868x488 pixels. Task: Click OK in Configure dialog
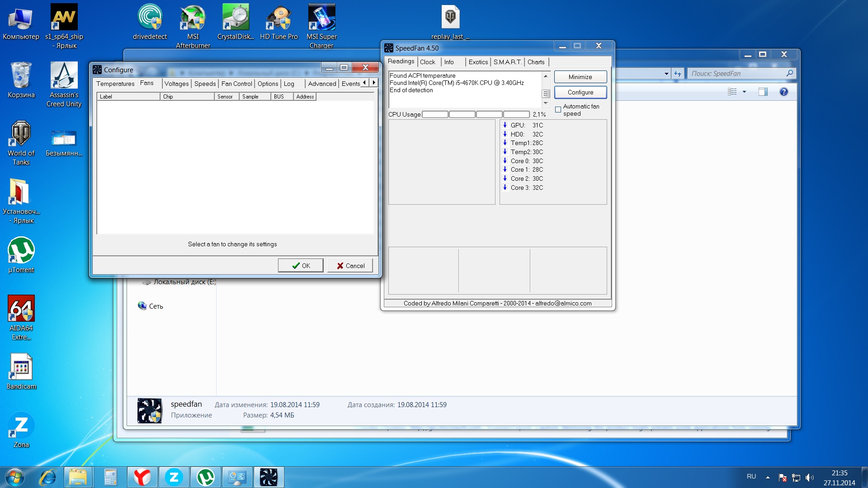pos(301,266)
